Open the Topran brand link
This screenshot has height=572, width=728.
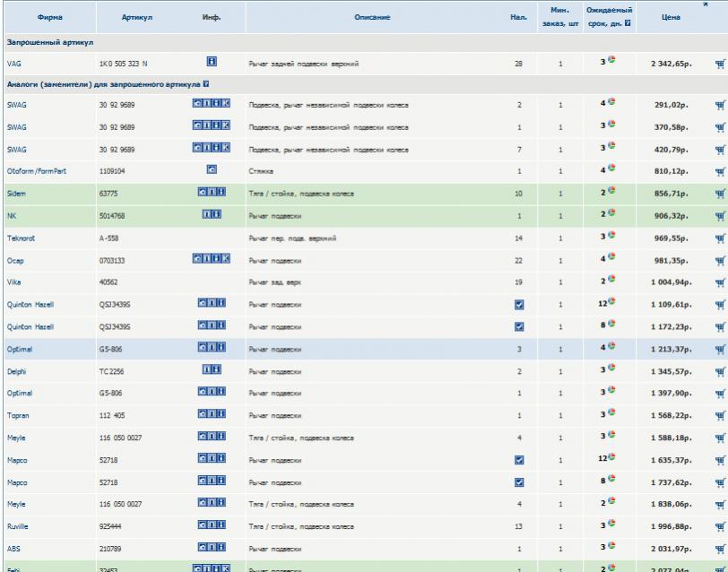18,415
